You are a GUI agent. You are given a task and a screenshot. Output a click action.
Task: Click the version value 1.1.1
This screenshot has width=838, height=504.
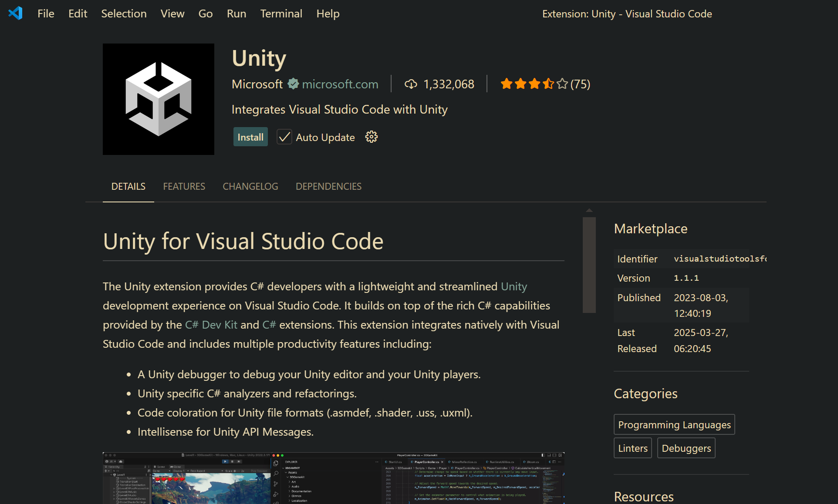tap(686, 278)
